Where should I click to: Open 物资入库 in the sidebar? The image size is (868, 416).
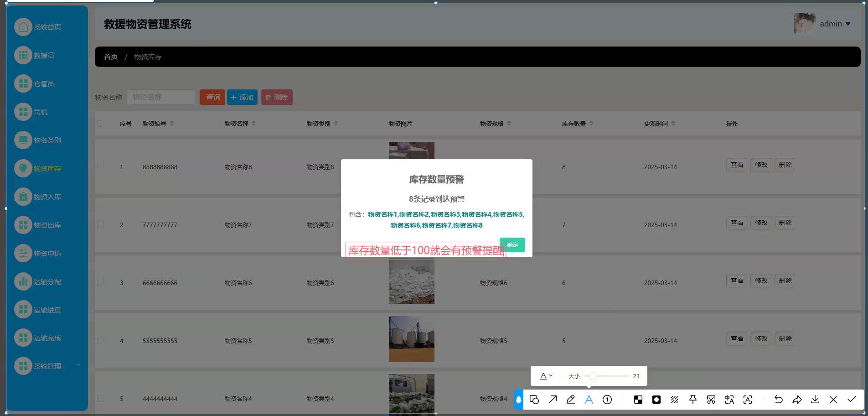(47, 197)
